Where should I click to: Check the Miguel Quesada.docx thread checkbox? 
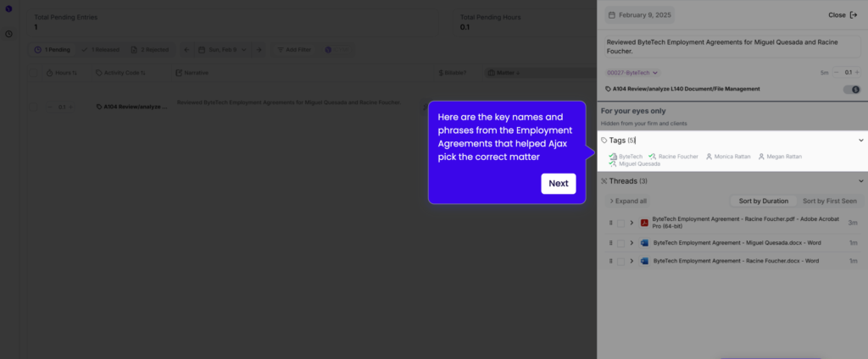coord(620,242)
